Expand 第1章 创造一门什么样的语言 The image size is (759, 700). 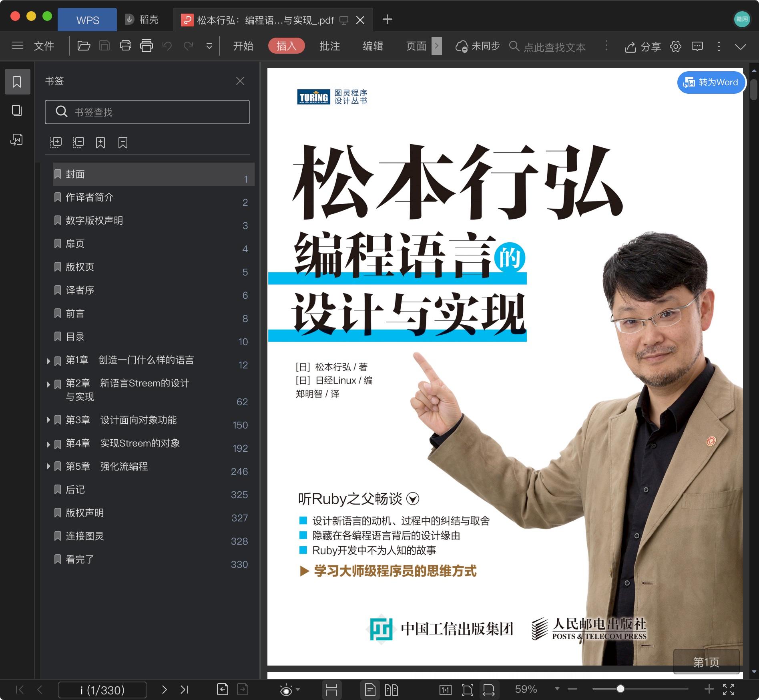[x=48, y=361]
